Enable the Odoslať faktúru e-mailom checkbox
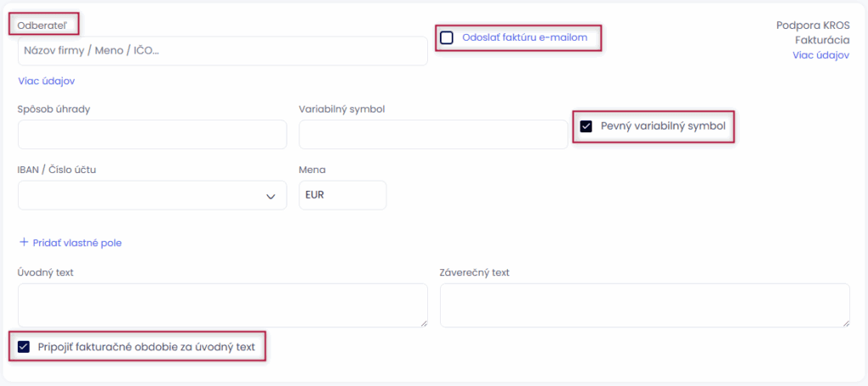 (447, 37)
